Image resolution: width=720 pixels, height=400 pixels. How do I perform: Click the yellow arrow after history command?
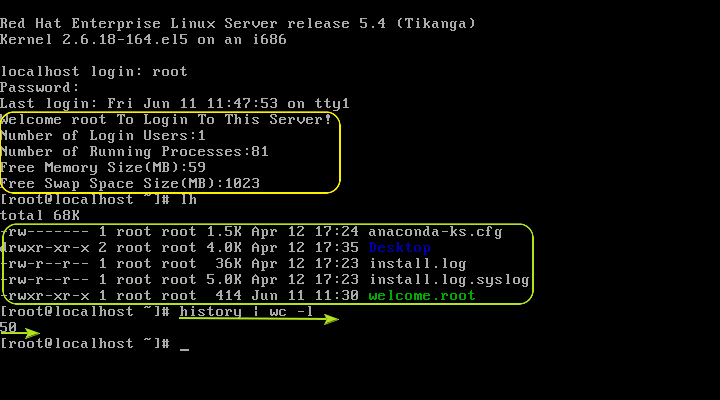tap(259, 319)
